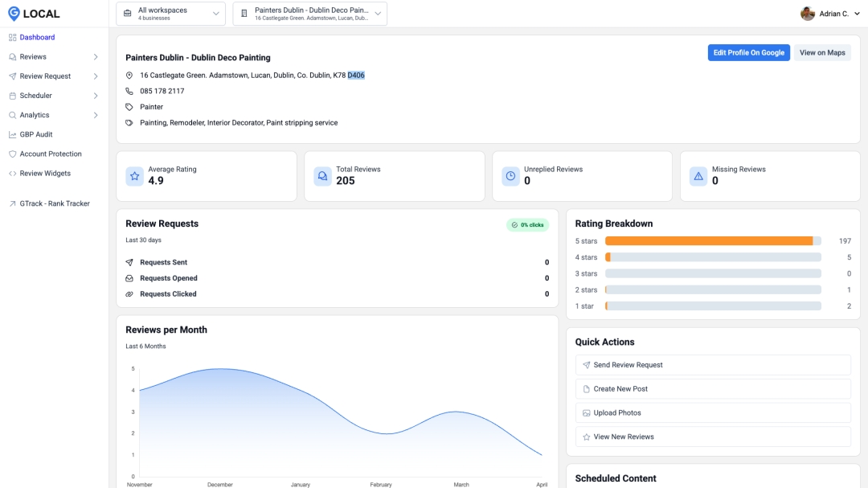Click the 5 stars orange rating bar
The height and width of the screenshot is (488, 868).
point(709,241)
